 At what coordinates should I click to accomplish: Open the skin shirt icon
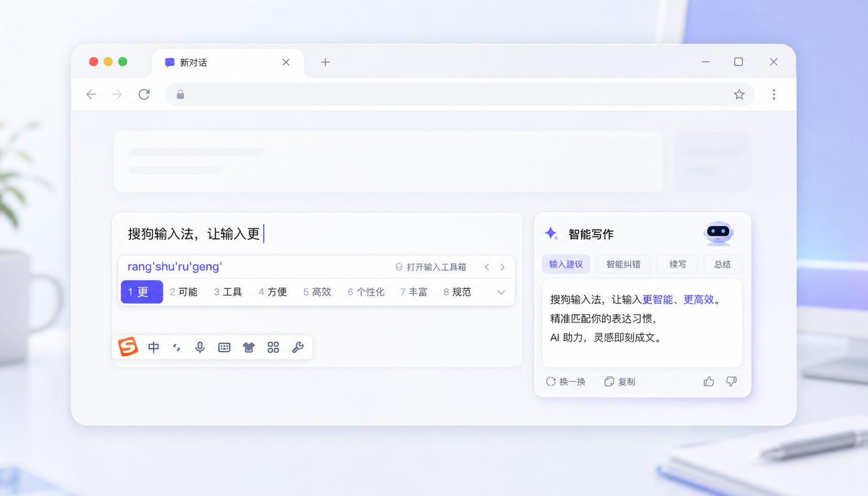click(x=249, y=348)
